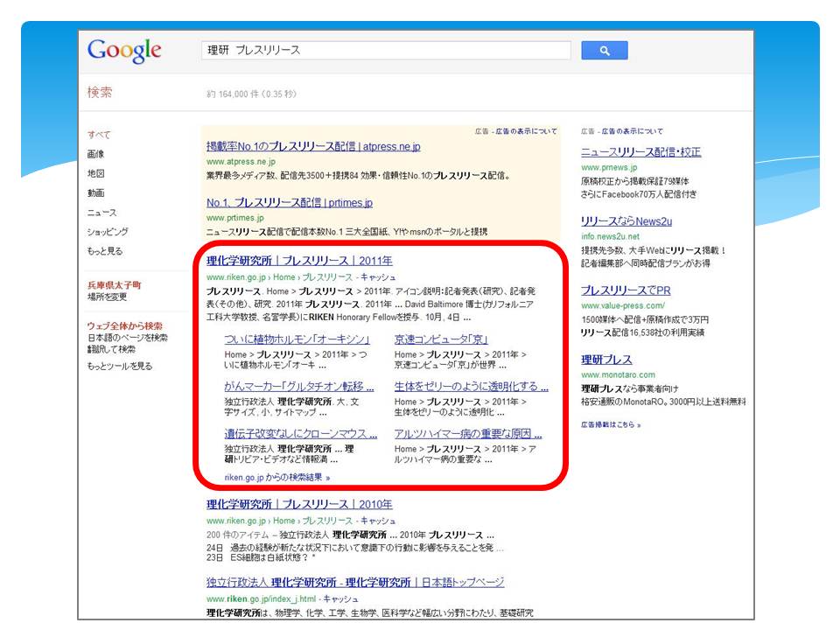The height and width of the screenshot is (630, 840).
Task: Click 広告の表示について above the right ads
Action: [632, 131]
